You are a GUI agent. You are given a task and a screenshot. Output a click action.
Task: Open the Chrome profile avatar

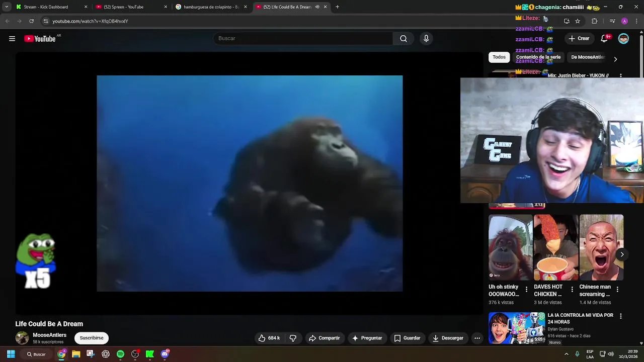click(x=624, y=21)
